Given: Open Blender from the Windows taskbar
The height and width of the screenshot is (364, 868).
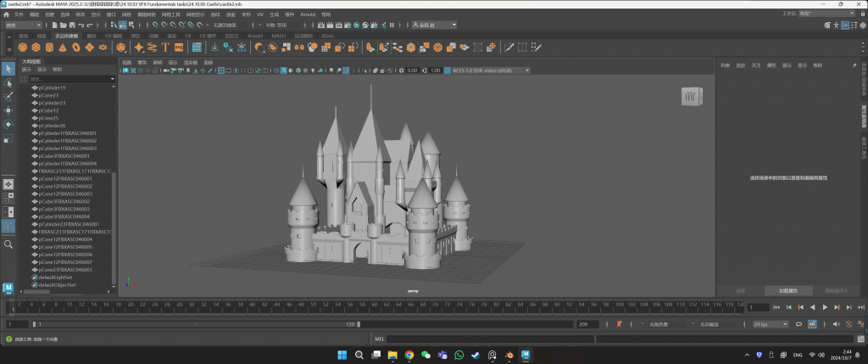Looking at the screenshot, I should click(x=509, y=355).
